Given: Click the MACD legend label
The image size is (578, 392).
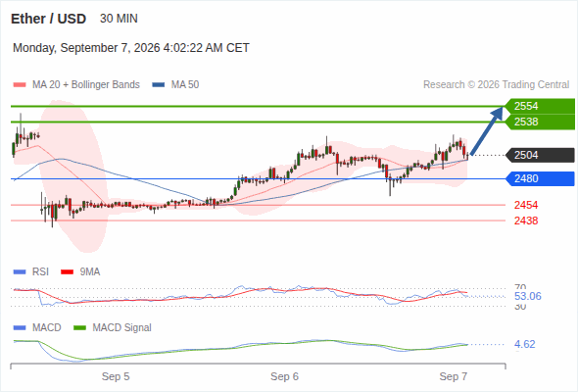Looking at the screenshot, I should point(47,328).
